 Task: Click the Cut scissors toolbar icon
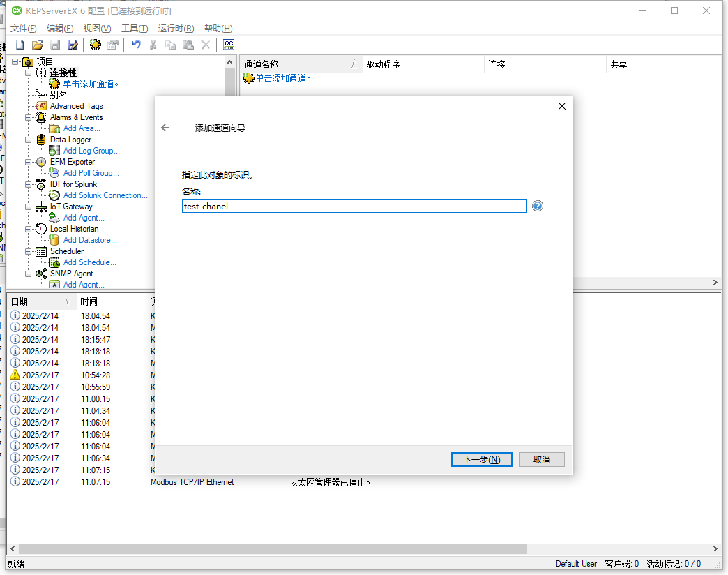[x=153, y=45]
